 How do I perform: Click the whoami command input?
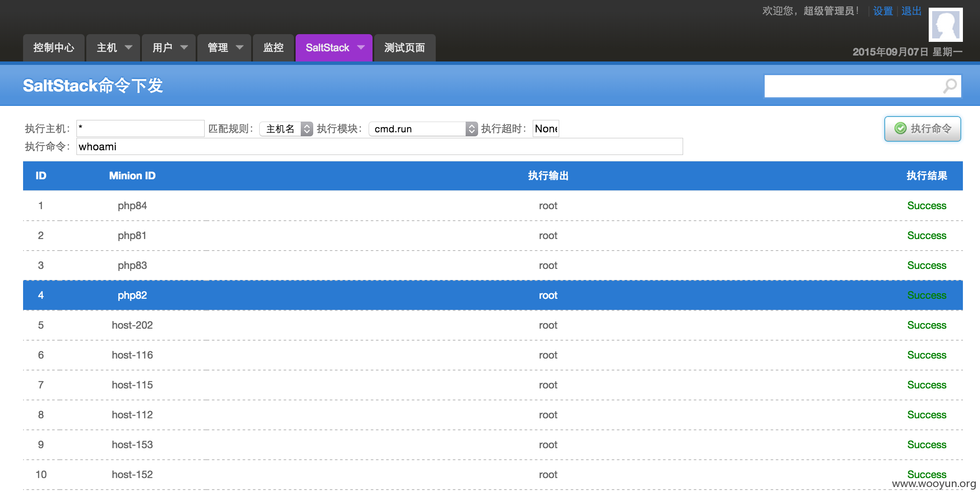coord(380,146)
